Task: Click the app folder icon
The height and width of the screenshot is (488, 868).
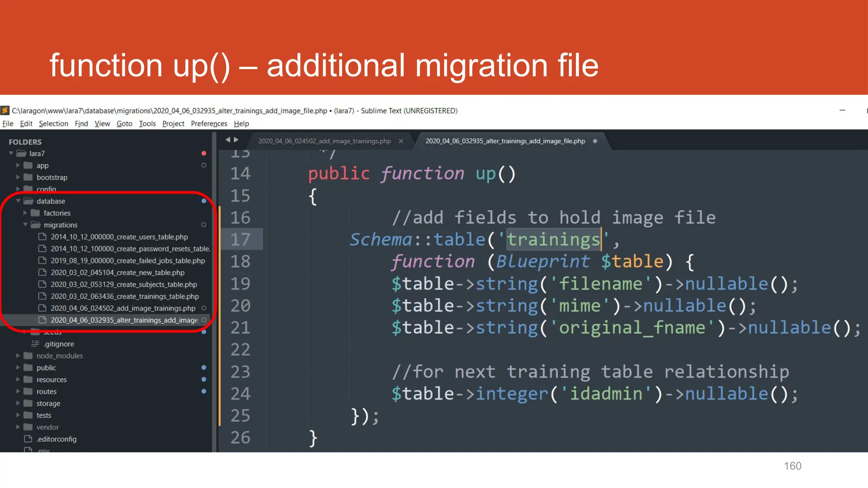Action: (x=28, y=165)
